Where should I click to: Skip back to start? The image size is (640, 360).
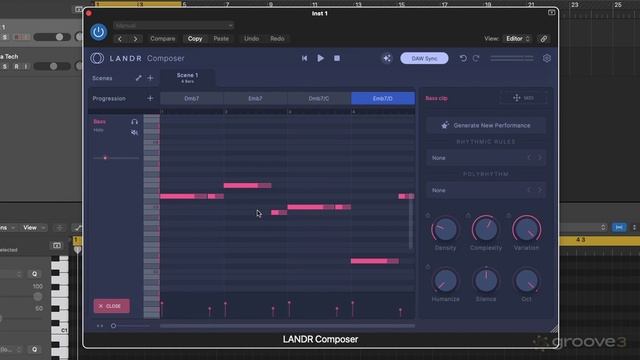(304, 58)
